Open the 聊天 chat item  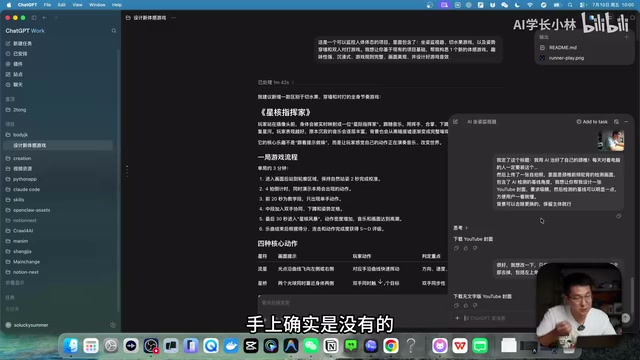(x=18, y=84)
